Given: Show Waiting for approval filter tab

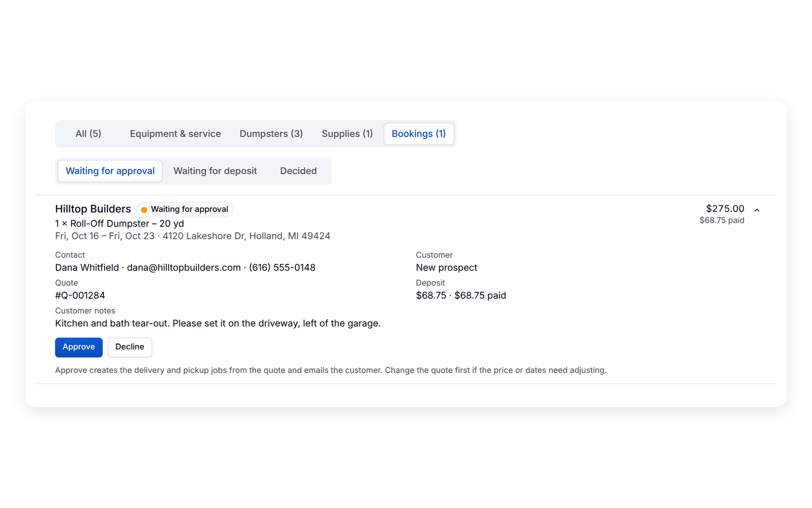Looking at the screenshot, I should coord(110,171).
